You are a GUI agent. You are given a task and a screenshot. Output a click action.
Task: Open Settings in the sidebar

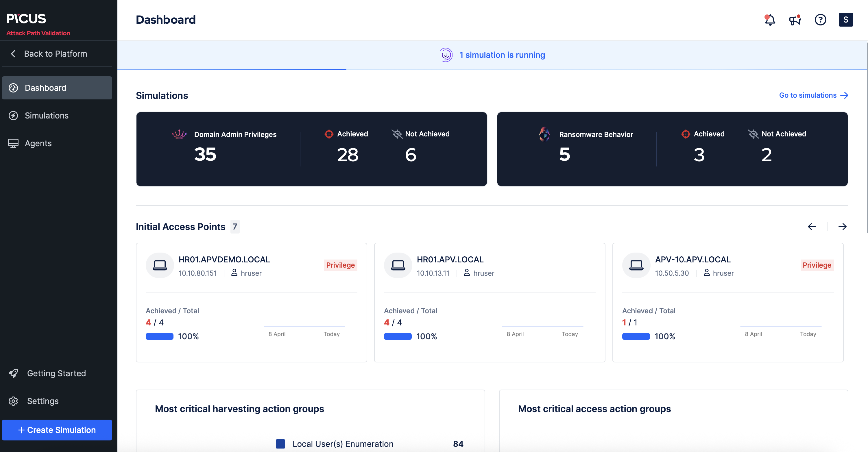coord(43,401)
